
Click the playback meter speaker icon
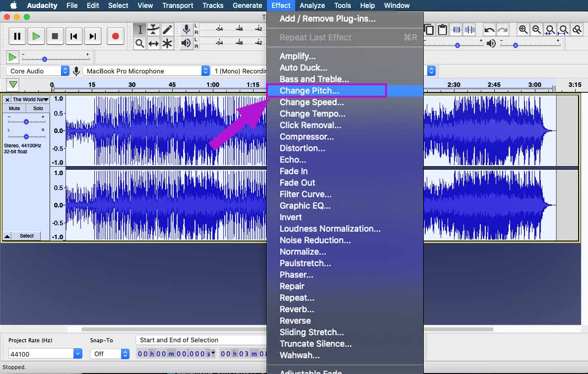pyautogui.click(x=186, y=43)
